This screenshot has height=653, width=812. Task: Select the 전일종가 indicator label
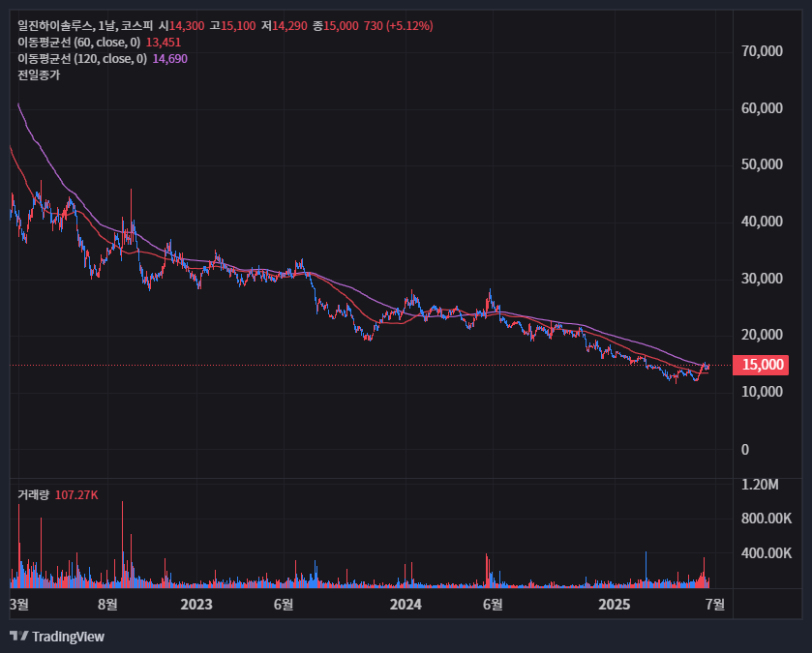click(x=39, y=75)
